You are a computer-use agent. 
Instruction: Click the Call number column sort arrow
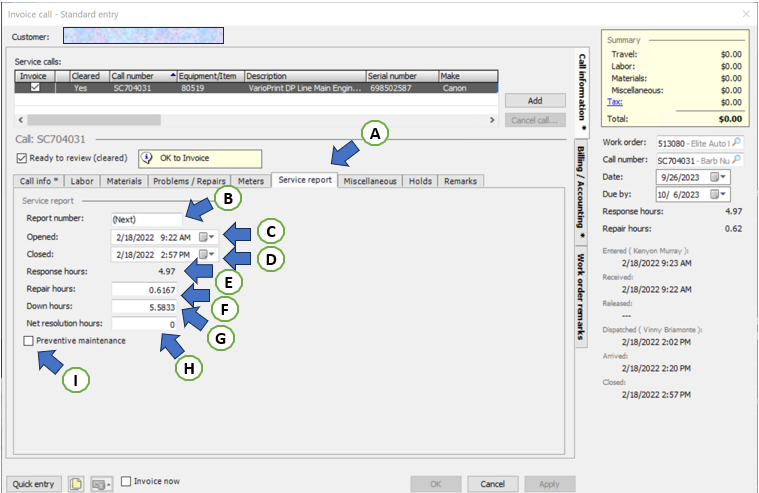[x=173, y=75]
